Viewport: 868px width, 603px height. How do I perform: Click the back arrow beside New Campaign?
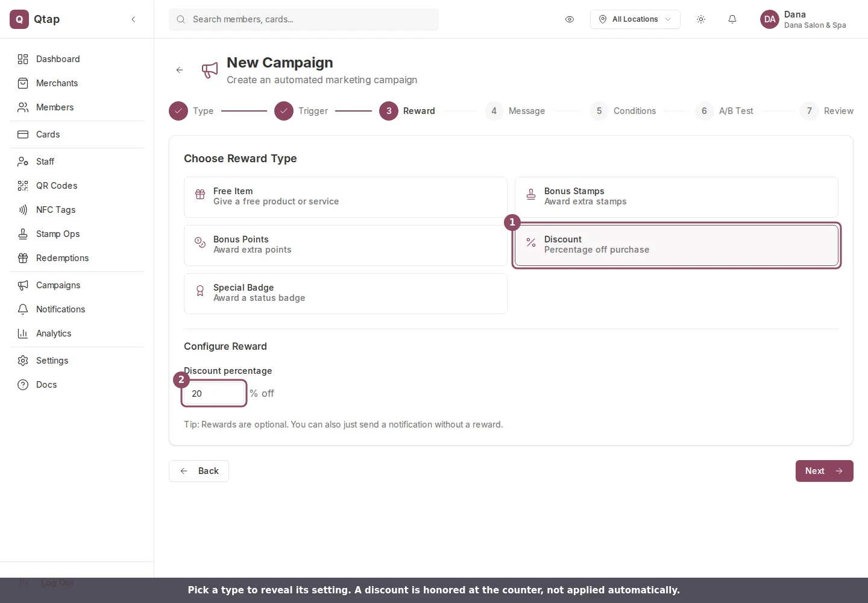pyautogui.click(x=180, y=70)
